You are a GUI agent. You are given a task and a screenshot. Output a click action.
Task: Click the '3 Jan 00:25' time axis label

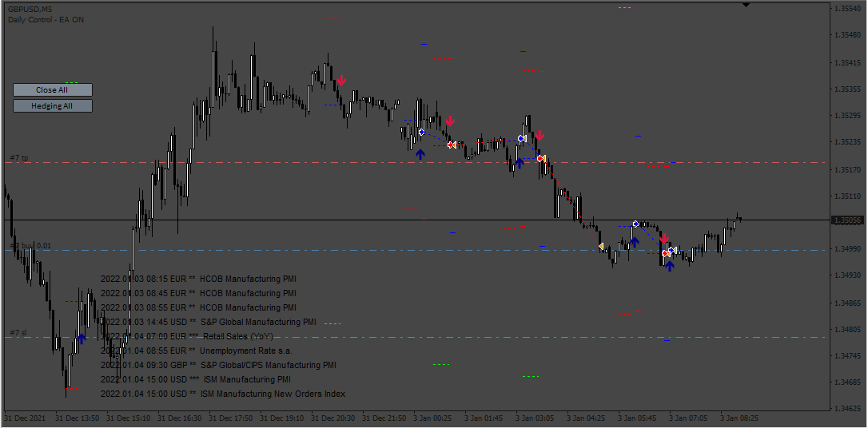tap(433, 418)
